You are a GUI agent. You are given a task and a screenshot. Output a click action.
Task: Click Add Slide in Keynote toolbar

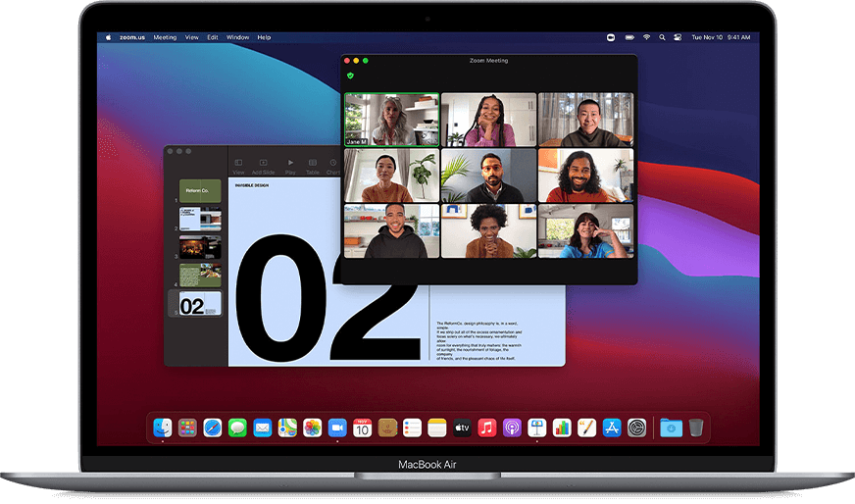264,167
